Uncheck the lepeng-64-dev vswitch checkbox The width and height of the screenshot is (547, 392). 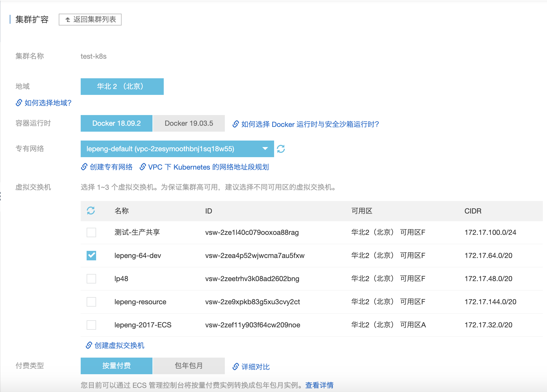click(91, 255)
